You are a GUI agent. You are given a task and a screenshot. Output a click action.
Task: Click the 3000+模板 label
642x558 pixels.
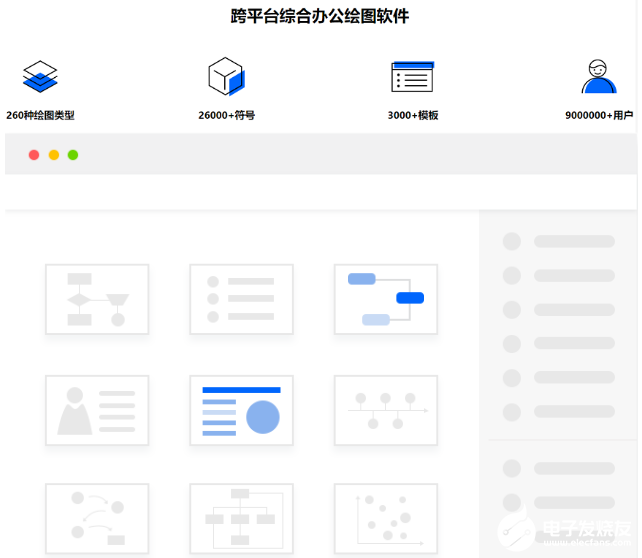(x=412, y=116)
